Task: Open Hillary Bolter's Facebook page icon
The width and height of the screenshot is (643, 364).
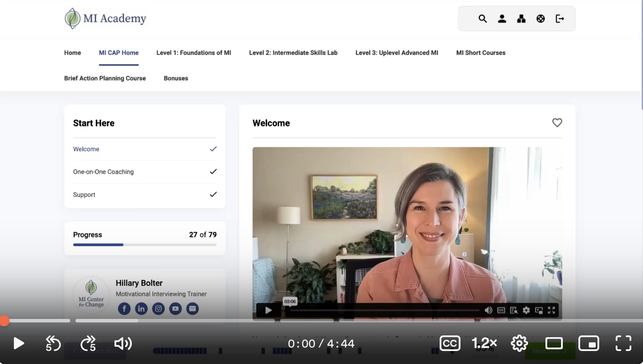Action: click(x=124, y=309)
